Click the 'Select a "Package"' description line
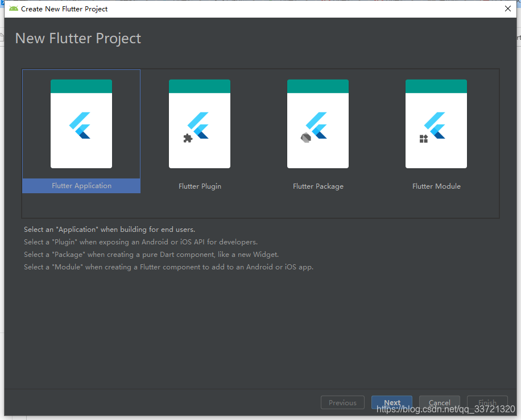The width and height of the screenshot is (521, 420). (151, 255)
